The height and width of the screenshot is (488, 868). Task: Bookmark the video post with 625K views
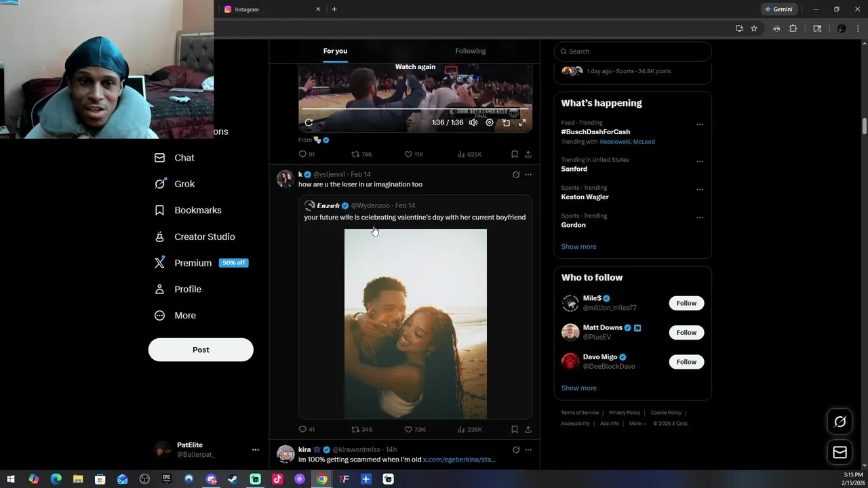point(515,155)
